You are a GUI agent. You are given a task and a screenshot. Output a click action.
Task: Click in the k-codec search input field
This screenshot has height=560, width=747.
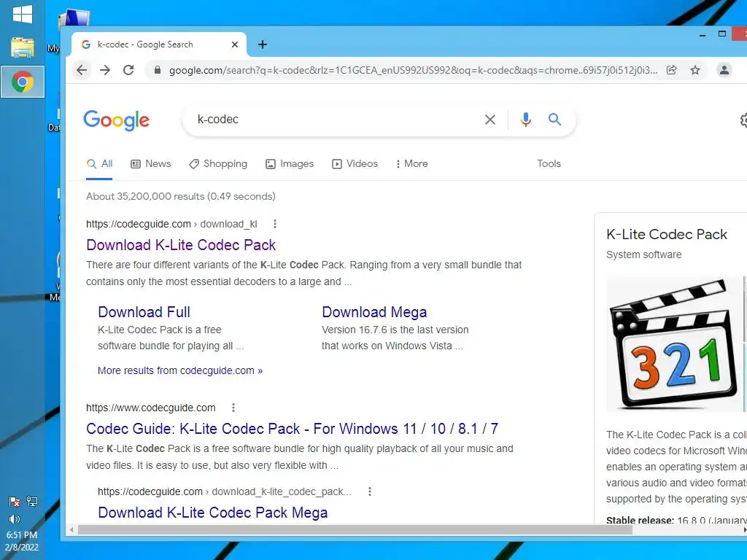333,120
